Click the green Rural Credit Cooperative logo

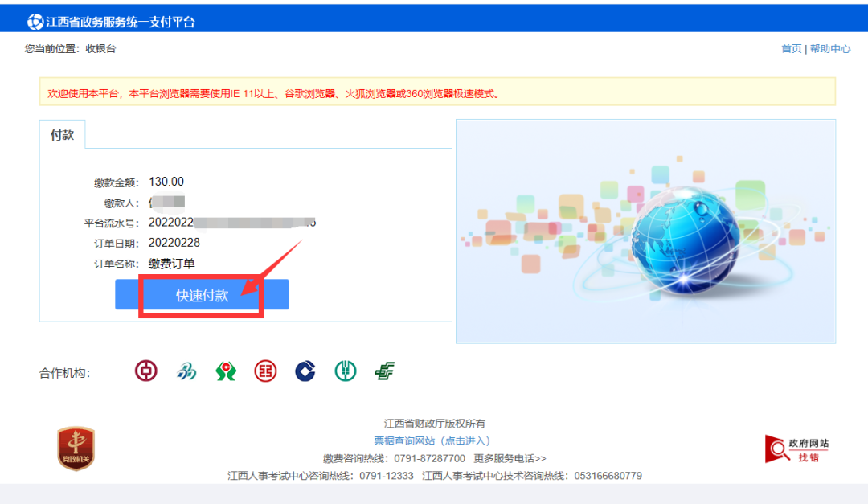point(225,371)
